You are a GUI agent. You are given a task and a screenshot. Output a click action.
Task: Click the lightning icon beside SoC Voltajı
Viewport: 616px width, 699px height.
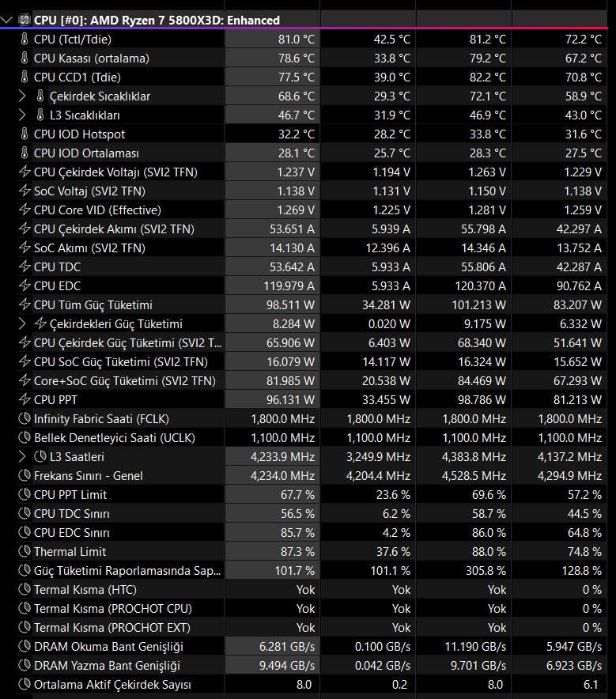pos(25,191)
